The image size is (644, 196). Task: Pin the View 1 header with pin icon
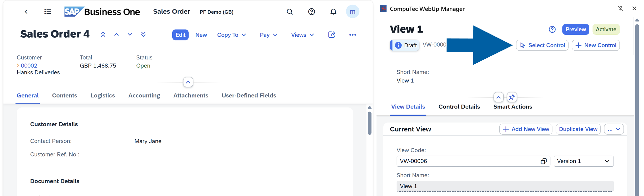(512, 97)
